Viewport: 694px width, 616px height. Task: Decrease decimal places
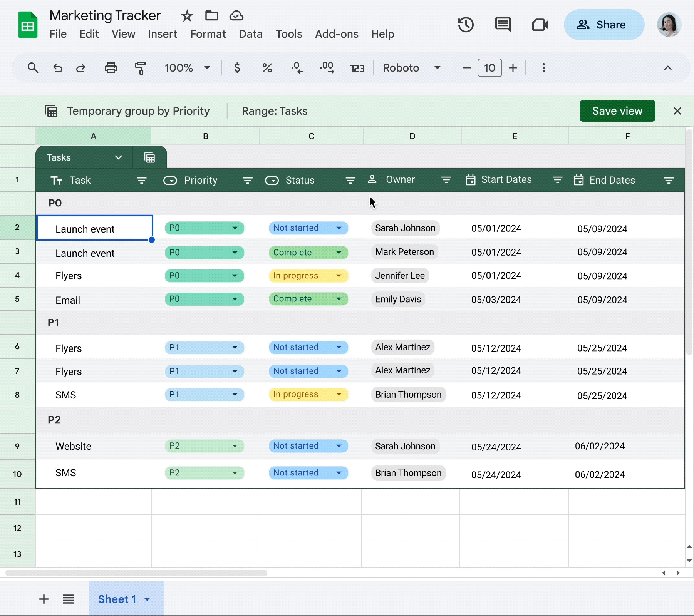(x=297, y=68)
